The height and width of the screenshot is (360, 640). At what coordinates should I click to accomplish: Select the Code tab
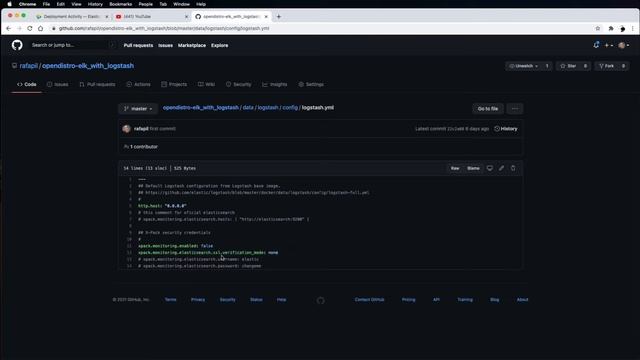point(27,84)
